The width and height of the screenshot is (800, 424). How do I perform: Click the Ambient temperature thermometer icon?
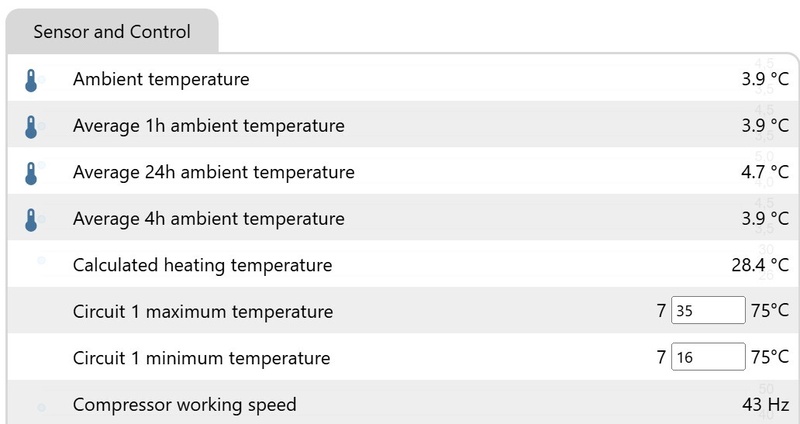coord(31,80)
